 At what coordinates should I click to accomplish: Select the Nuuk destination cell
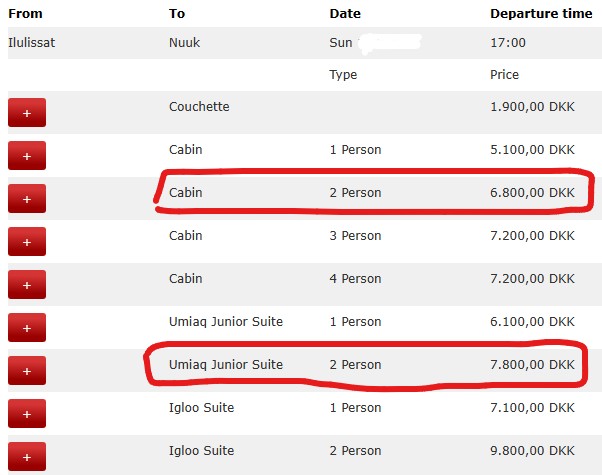click(x=185, y=43)
